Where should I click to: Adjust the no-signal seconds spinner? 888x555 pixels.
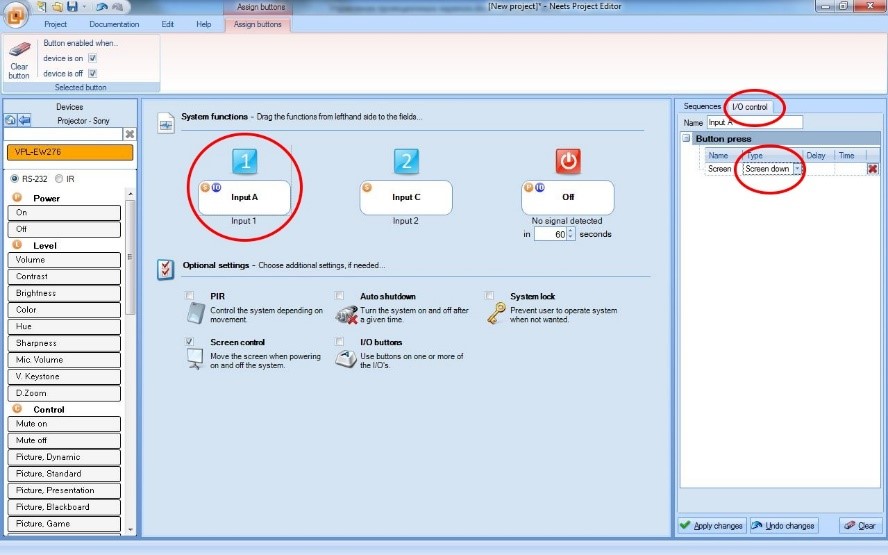pyautogui.click(x=570, y=234)
